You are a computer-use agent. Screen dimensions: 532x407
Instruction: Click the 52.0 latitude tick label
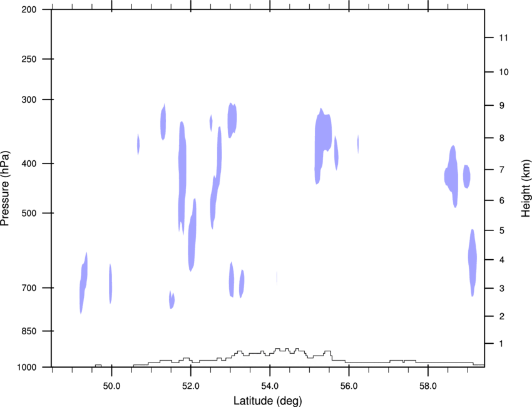pos(191,386)
